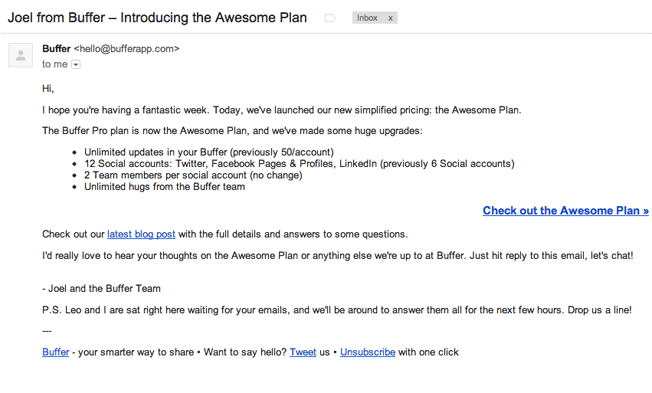This screenshot has width=652, height=393.
Task: Click the email subject 'Introducing the Awesome Plan'
Action: [x=214, y=17]
